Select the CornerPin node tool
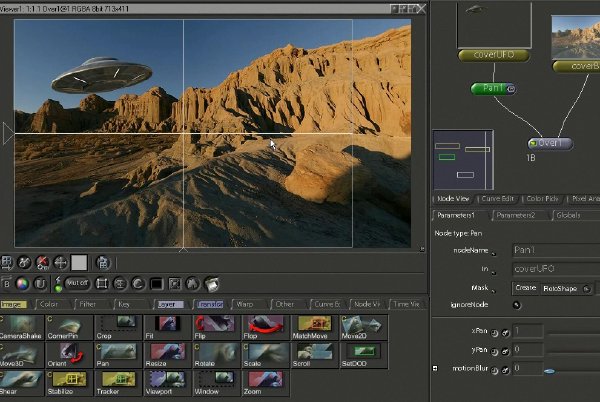 [x=66, y=326]
